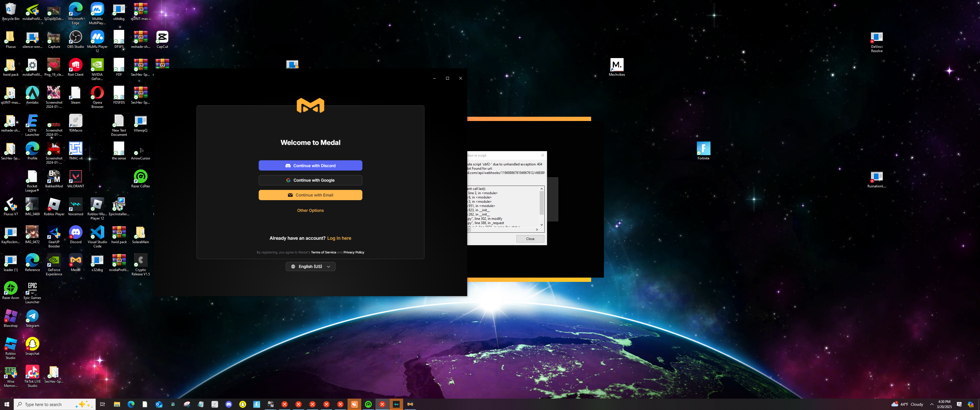The image size is (980, 410).
Task: Open Other Options link
Action: pos(310,210)
